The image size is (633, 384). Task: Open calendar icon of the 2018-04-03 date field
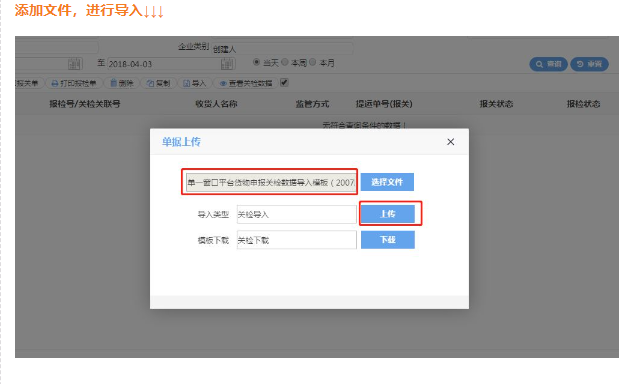click(227, 64)
